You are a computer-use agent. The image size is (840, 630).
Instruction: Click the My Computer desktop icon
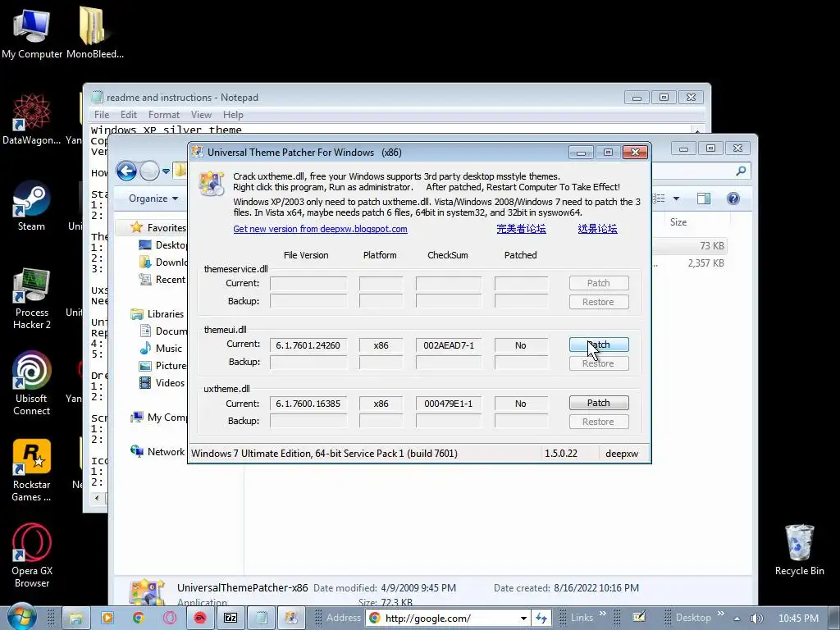tap(32, 34)
